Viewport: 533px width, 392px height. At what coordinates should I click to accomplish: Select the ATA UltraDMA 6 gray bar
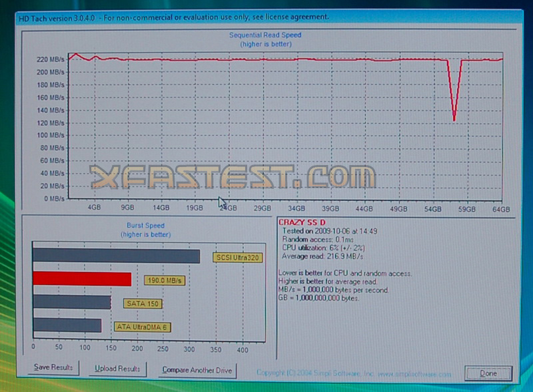(x=67, y=325)
